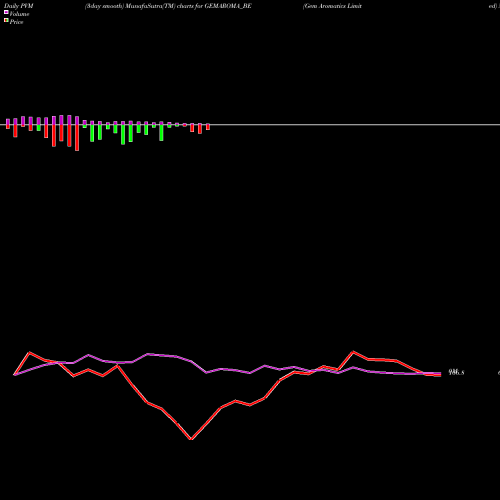Click the longest green downward volume bar
Image resolution: width=500 pixels, height=500 pixels.
pyautogui.click(x=123, y=135)
